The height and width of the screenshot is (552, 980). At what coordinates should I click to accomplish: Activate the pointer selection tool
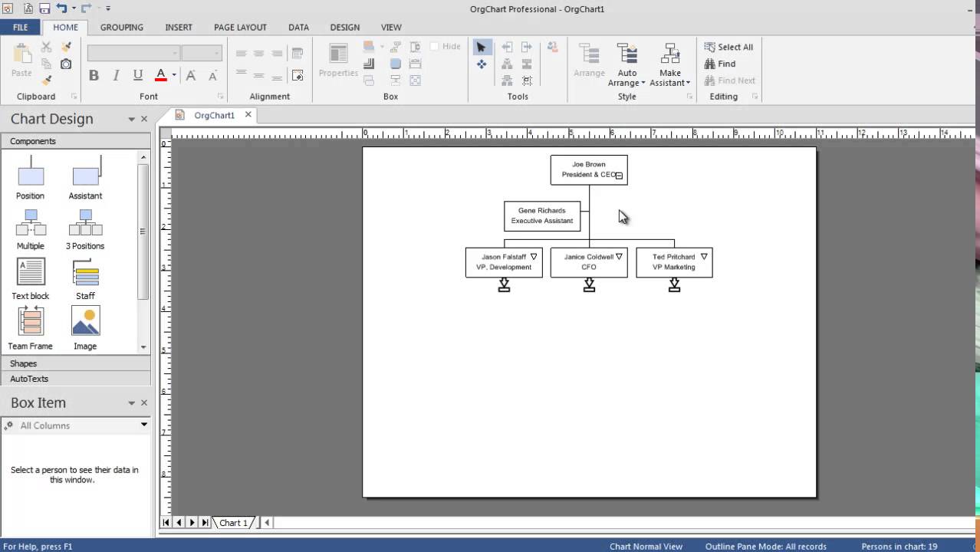(482, 48)
